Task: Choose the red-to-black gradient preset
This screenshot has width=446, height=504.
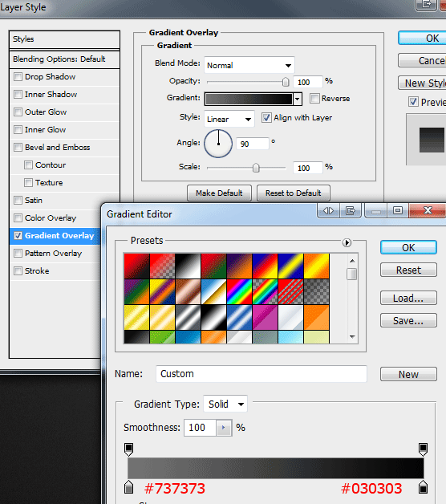Action: (x=137, y=266)
